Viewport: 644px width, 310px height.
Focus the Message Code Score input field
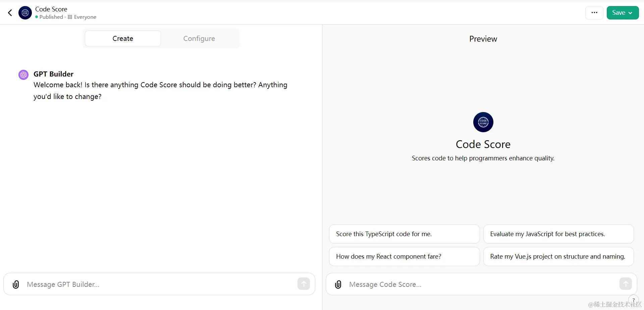coord(482,285)
